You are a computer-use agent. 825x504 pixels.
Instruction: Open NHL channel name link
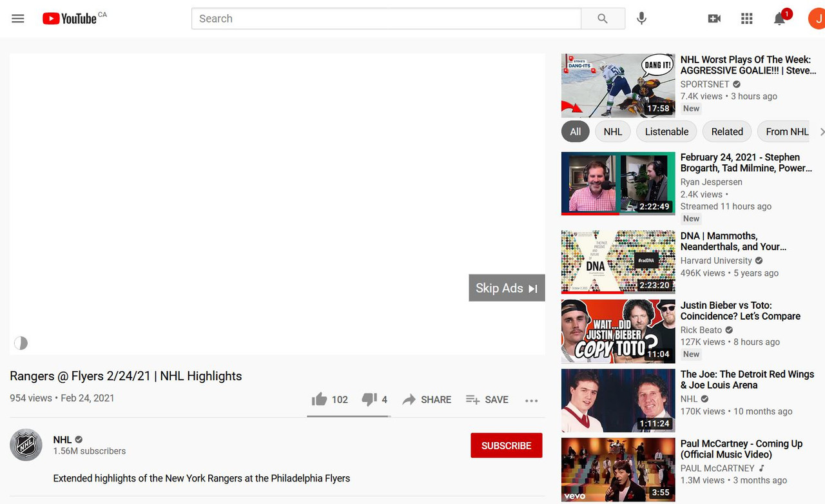pos(63,440)
